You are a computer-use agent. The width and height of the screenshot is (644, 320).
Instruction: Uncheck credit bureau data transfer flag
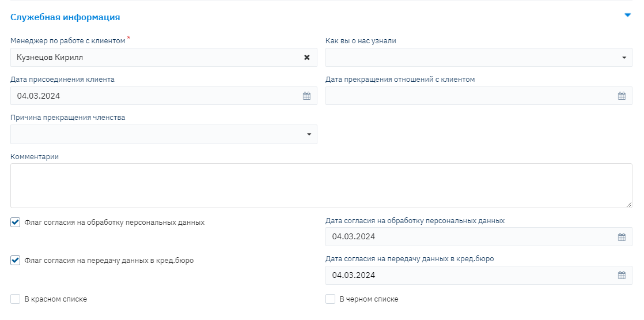tap(16, 261)
